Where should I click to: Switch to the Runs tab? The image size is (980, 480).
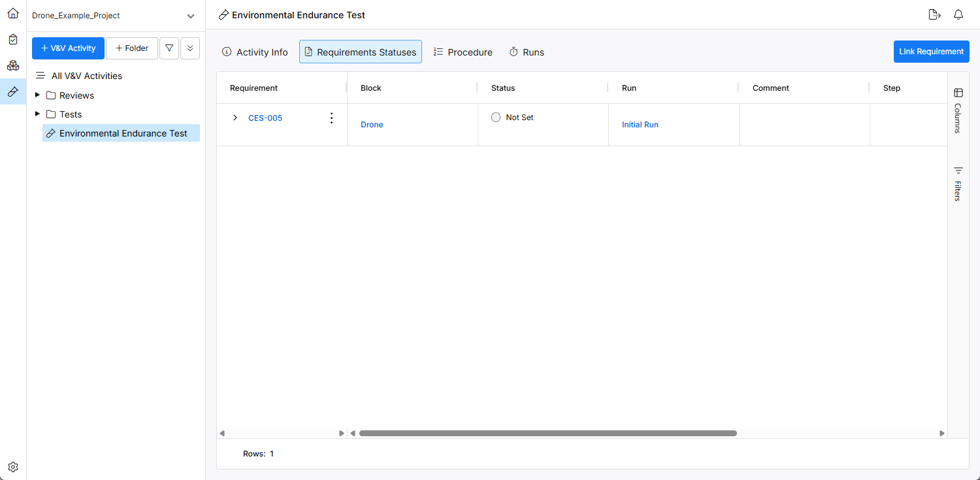527,52
